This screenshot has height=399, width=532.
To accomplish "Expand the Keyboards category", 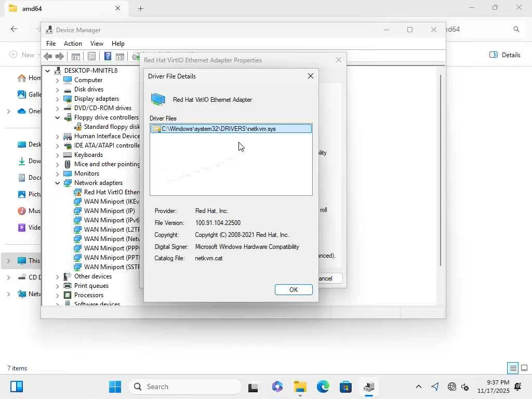I will pyautogui.click(x=57, y=155).
